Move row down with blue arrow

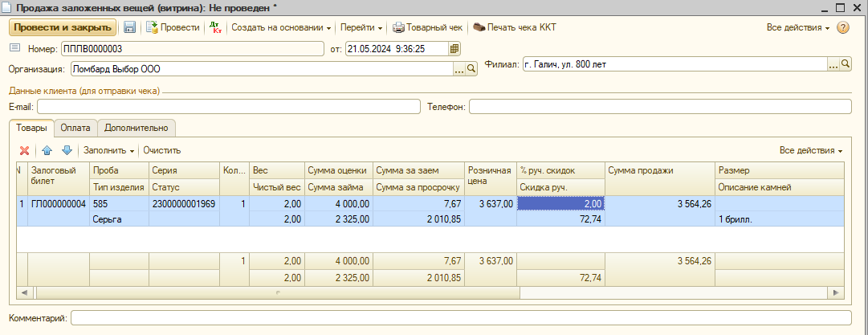click(x=67, y=150)
